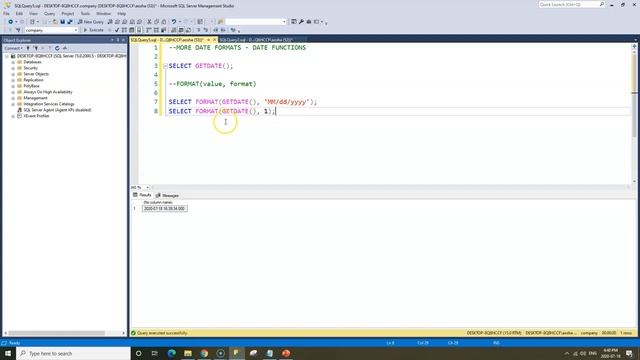This screenshot has width=640, height=360.
Task: Click the Windows Start button
Action: (8, 353)
